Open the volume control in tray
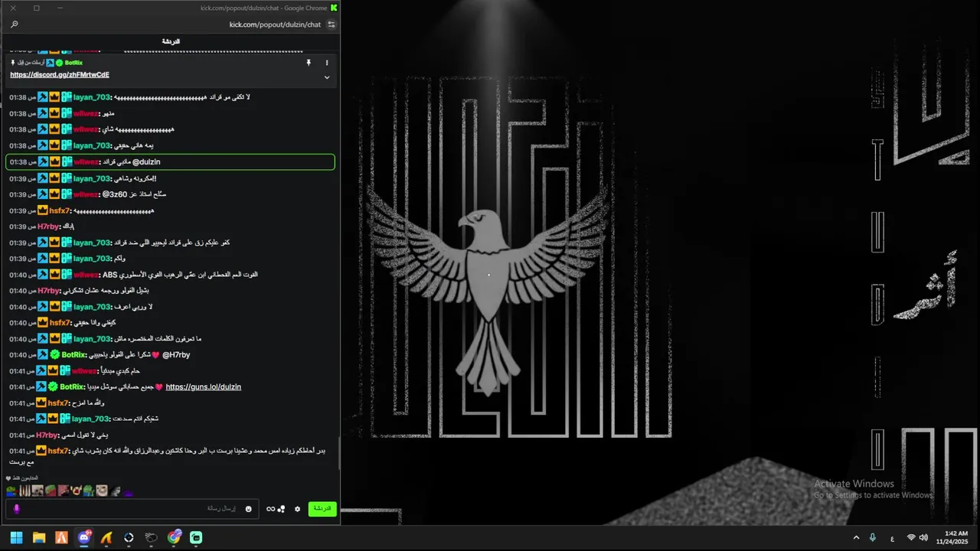The height and width of the screenshot is (551, 980). click(923, 538)
